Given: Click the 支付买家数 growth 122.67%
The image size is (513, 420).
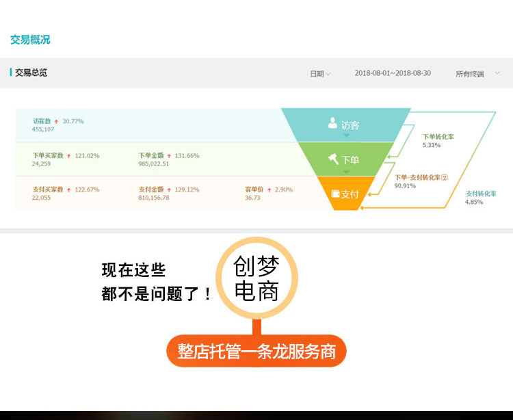Looking at the screenshot, I should pyautogui.click(x=87, y=189).
